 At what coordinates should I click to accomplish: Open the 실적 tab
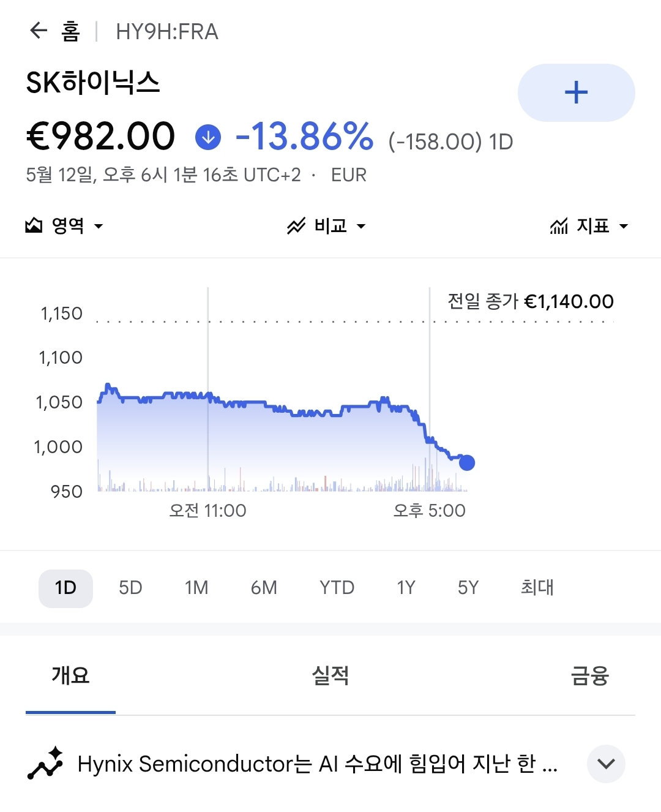[x=330, y=675]
